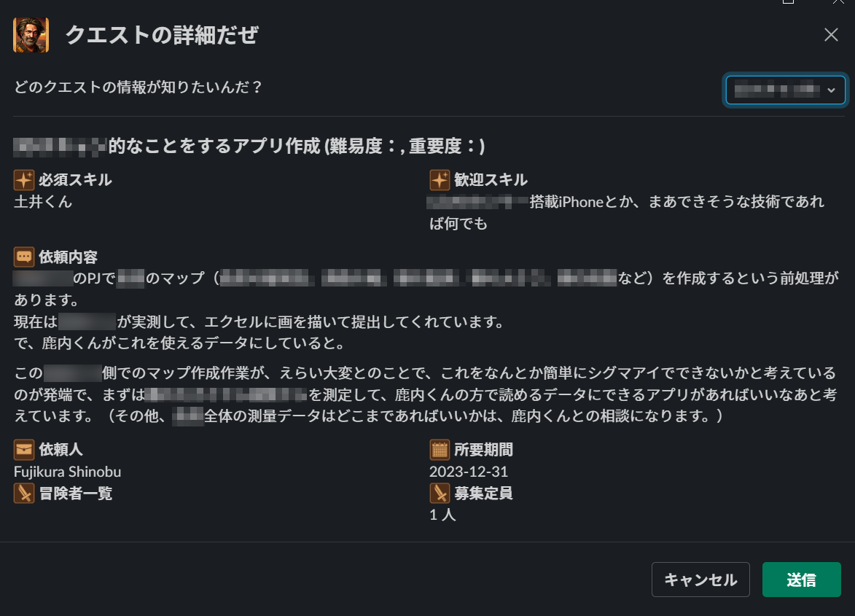Close the quest details dialog

pyautogui.click(x=831, y=35)
